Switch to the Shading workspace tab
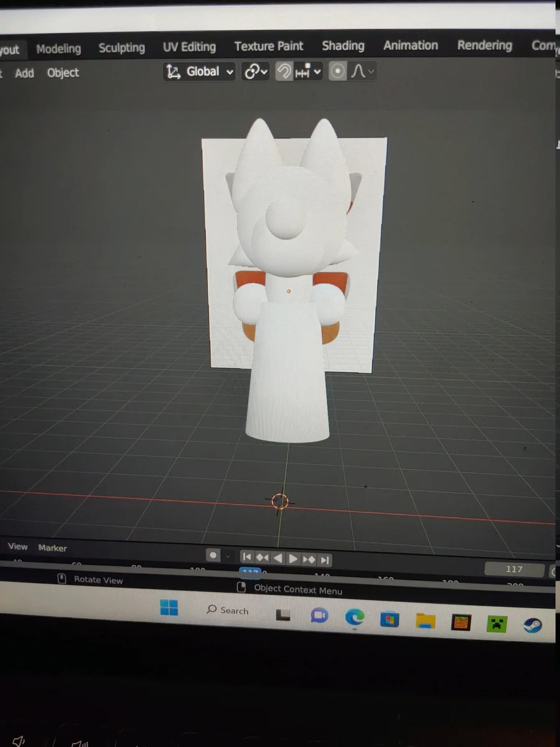560x747 pixels. click(x=343, y=45)
